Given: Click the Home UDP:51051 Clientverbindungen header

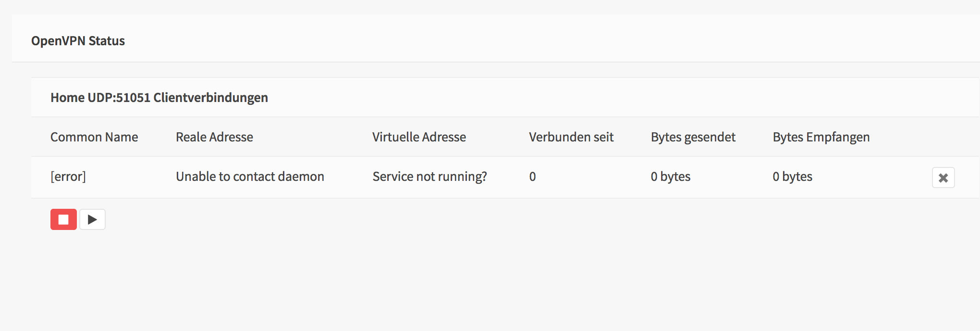Looking at the screenshot, I should [x=159, y=97].
